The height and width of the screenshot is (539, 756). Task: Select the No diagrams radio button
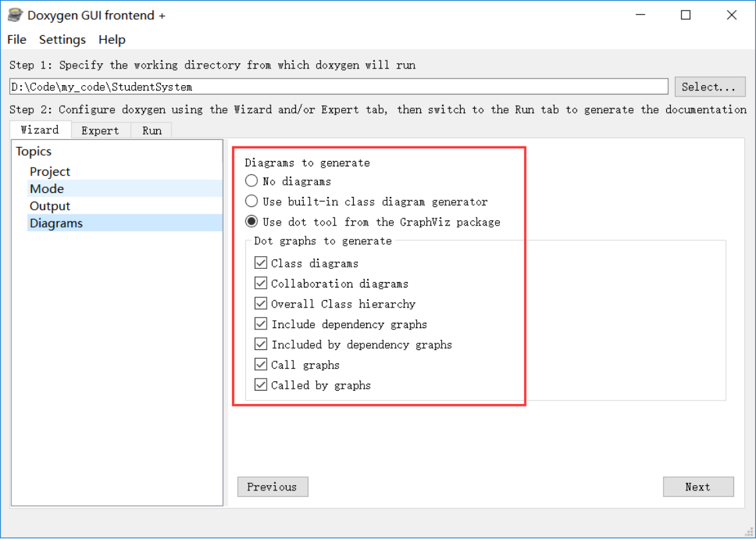pos(251,181)
